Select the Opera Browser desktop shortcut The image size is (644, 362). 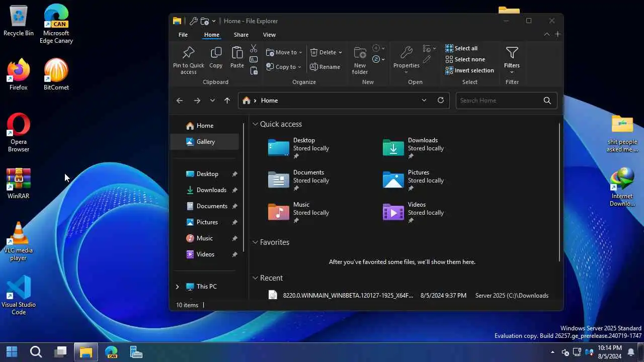pyautogui.click(x=19, y=133)
